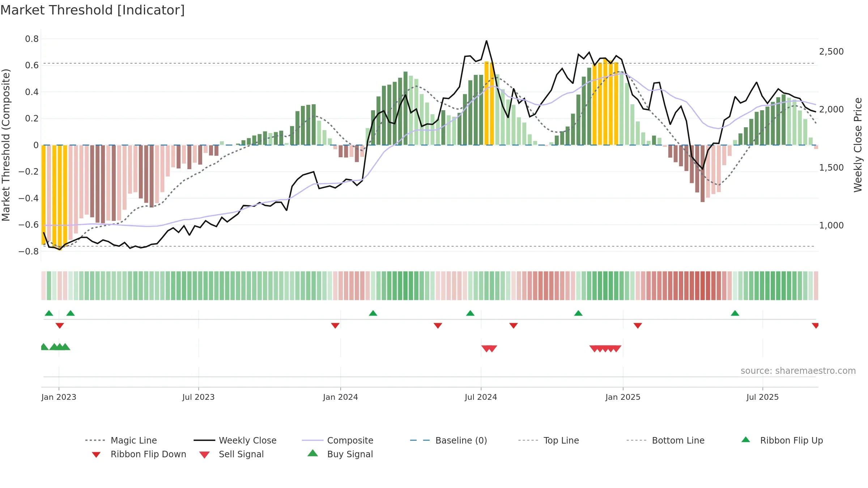Click the '1,500' right axis price label
868x488 pixels.
coord(831,167)
